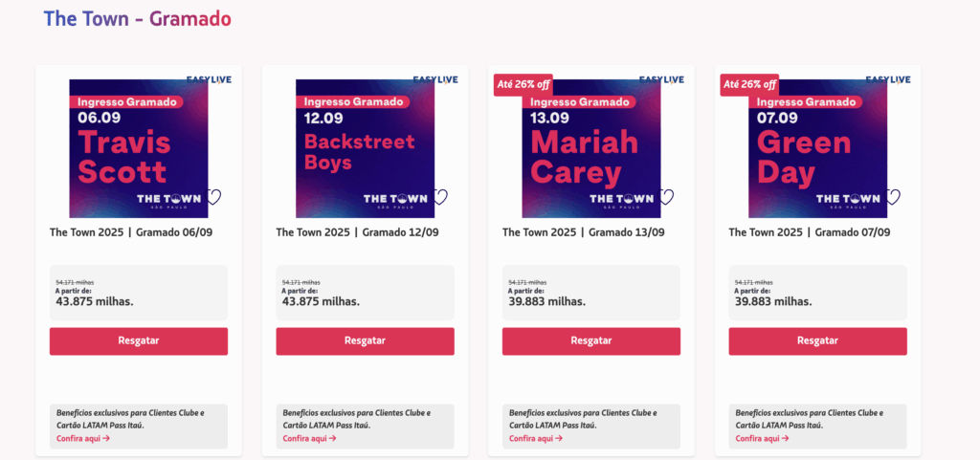Follow Confira aqui link under Green Day
This screenshot has width=980, height=460.
(x=762, y=439)
